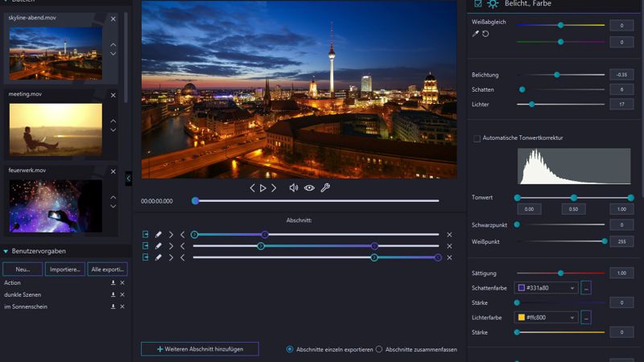The height and width of the screenshot is (362, 644).
Task: Move skyline-abend.mov up in list
Action: tap(113, 45)
